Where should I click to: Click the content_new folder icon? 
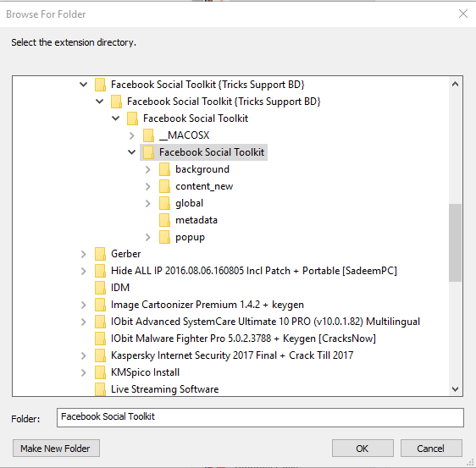(164, 186)
